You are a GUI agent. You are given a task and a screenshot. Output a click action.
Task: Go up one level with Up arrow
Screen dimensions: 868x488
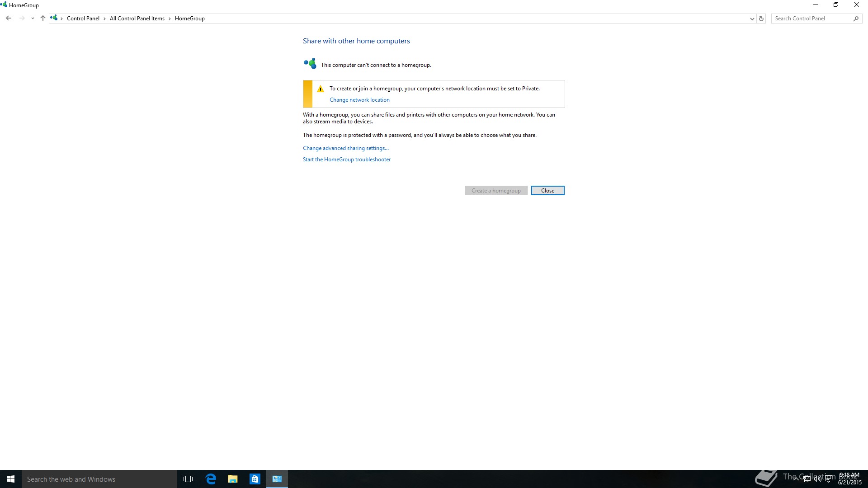[42, 19]
